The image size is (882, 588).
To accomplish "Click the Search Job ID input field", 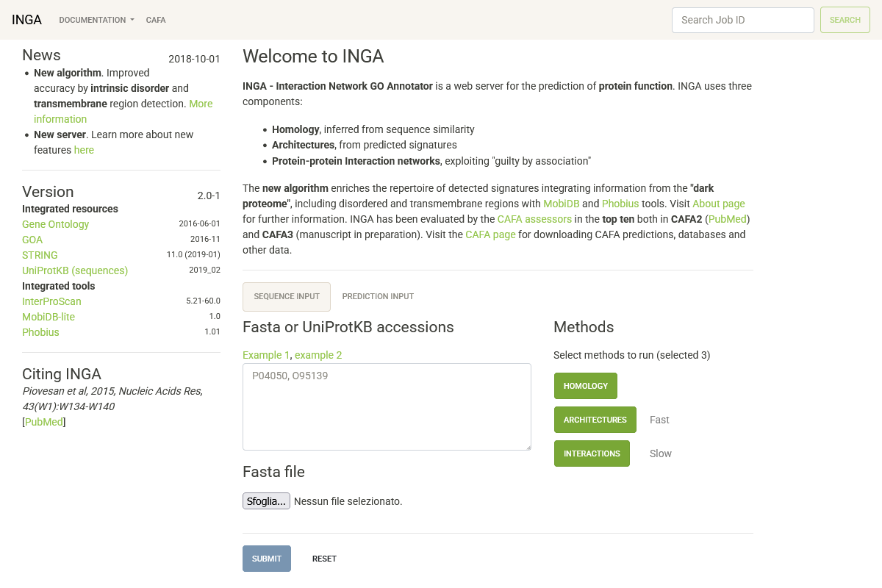I will [x=742, y=20].
